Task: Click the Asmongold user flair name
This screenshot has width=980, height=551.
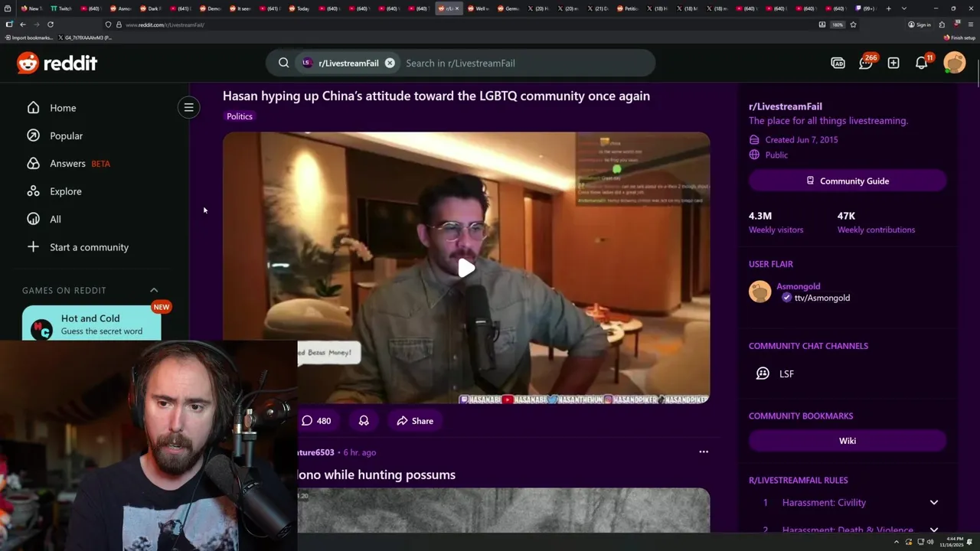Action: point(799,286)
